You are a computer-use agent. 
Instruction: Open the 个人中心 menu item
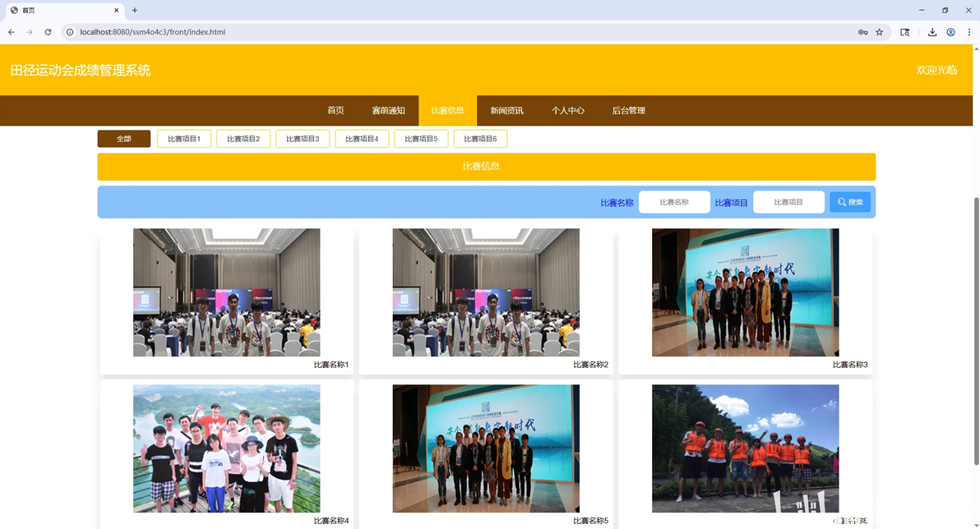[x=567, y=111]
